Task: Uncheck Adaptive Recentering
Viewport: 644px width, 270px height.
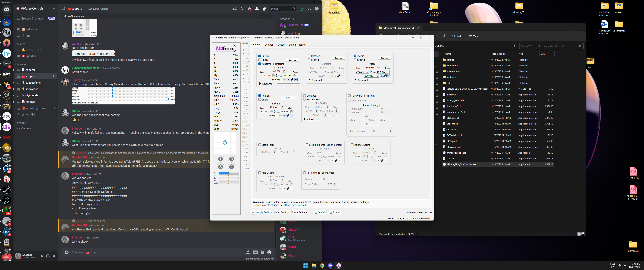Action: pos(259,64)
